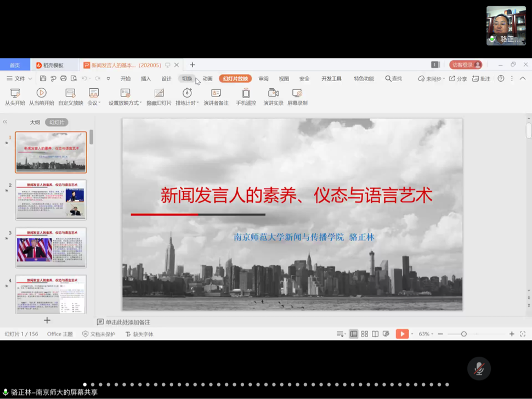Open the 文件 menu dropdown
This screenshot has height=399, width=532.
19,79
